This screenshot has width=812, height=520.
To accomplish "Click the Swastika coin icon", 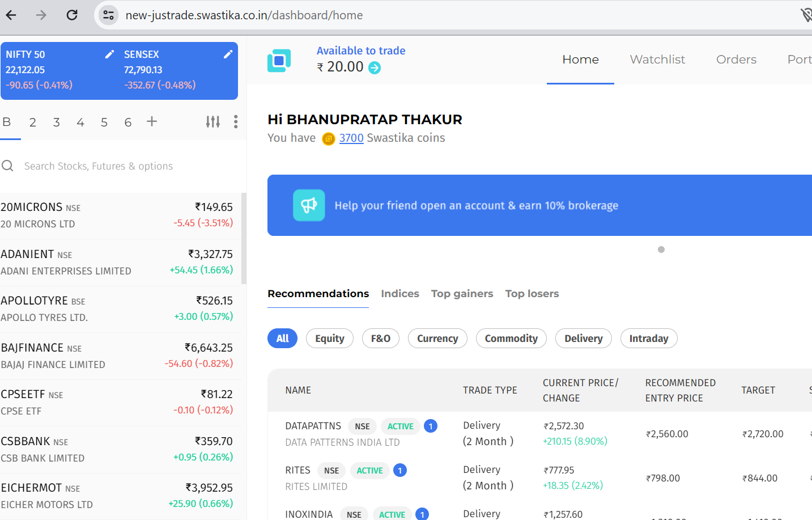I will click(329, 138).
